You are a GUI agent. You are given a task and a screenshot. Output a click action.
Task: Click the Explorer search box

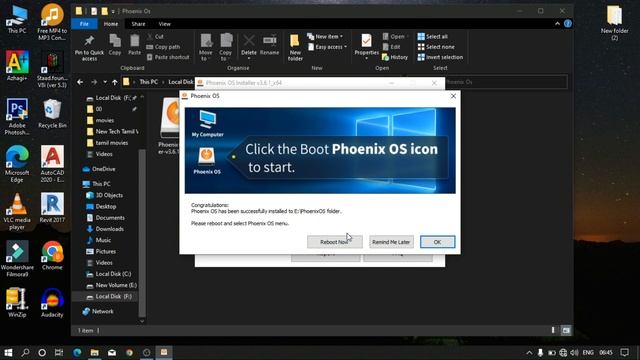pyautogui.click(x=506, y=82)
